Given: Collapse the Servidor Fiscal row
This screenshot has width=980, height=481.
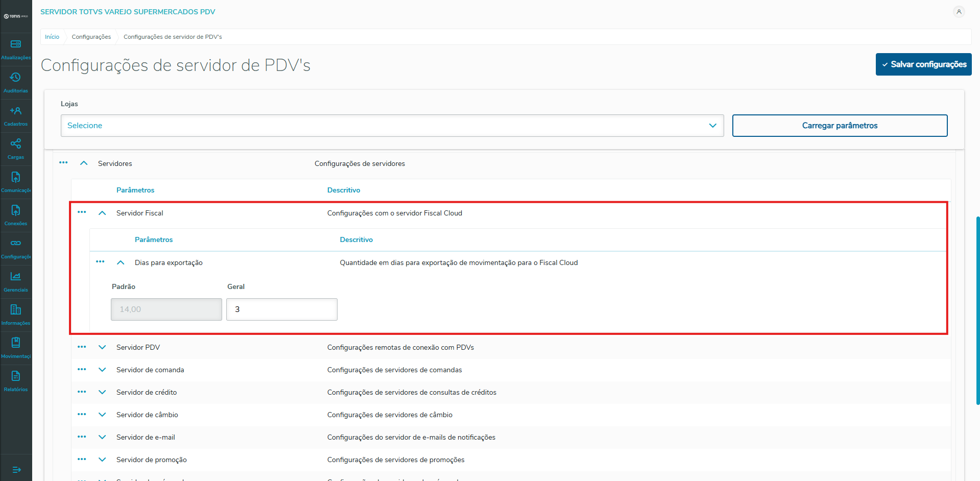Looking at the screenshot, I should click(x=102, y=213).
